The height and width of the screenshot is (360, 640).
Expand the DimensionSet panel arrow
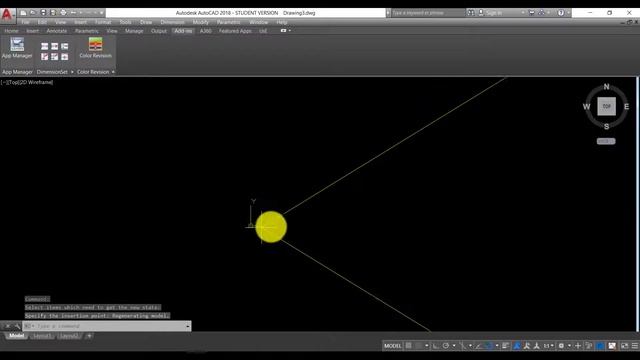pyautogui.click(x=72, y=72)
